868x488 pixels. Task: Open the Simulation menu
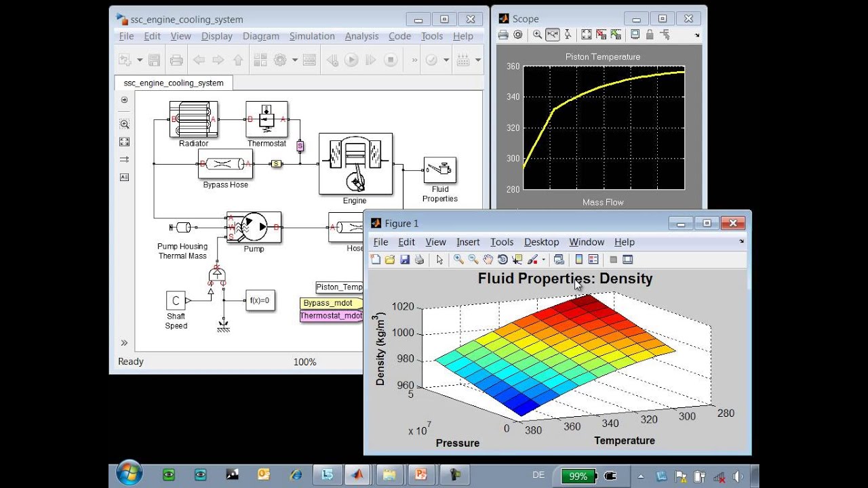312,37
